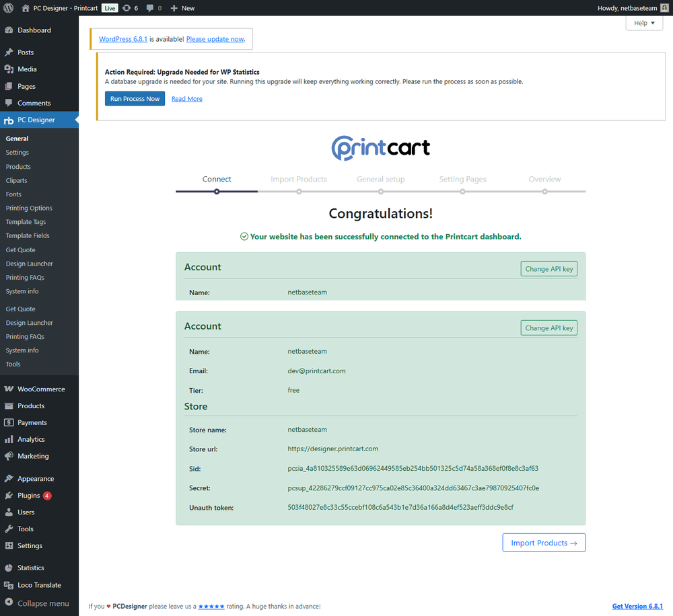Open the WooCommerce sidebar icon
This screenshot has height=616, width=673.
[9, 389]
